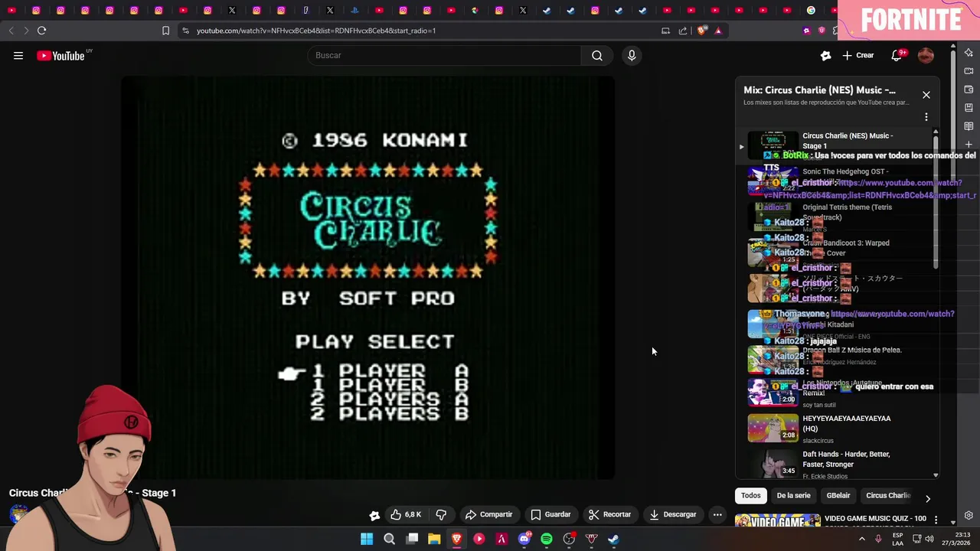Image resolution: width=980 pixels, height=551 pixels.
Task: Open the Crear menu
Action: tap(858, 55)
